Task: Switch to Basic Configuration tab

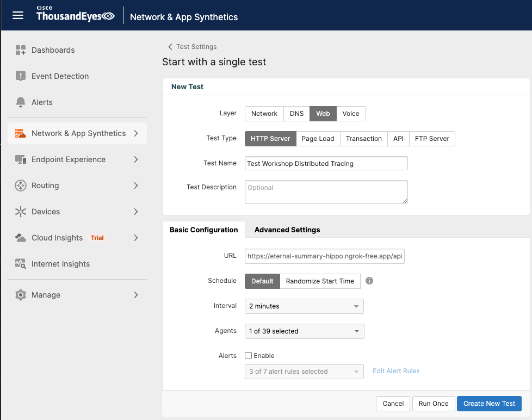Action: [204, 230]
